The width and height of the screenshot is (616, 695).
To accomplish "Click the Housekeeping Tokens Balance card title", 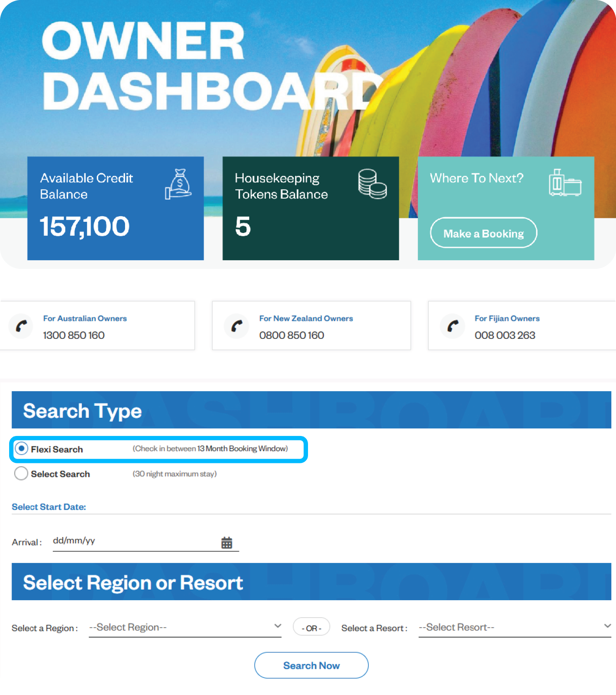I will (281, 186).
